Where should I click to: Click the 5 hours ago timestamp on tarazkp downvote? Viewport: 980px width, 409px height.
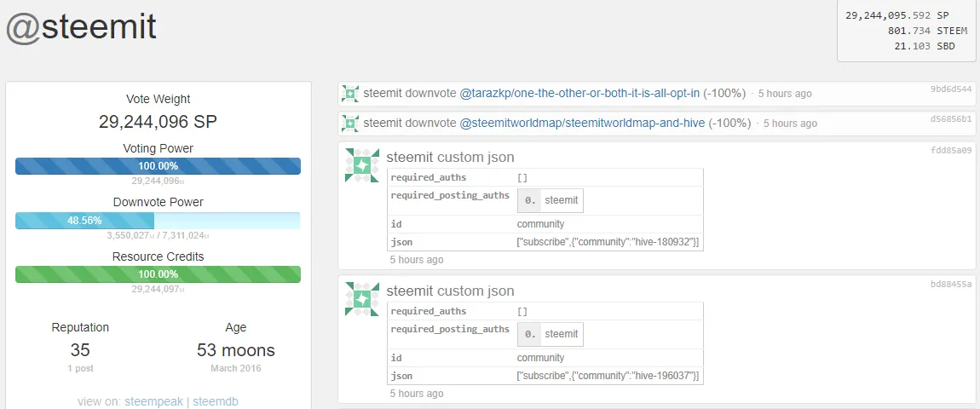[785, 94]
